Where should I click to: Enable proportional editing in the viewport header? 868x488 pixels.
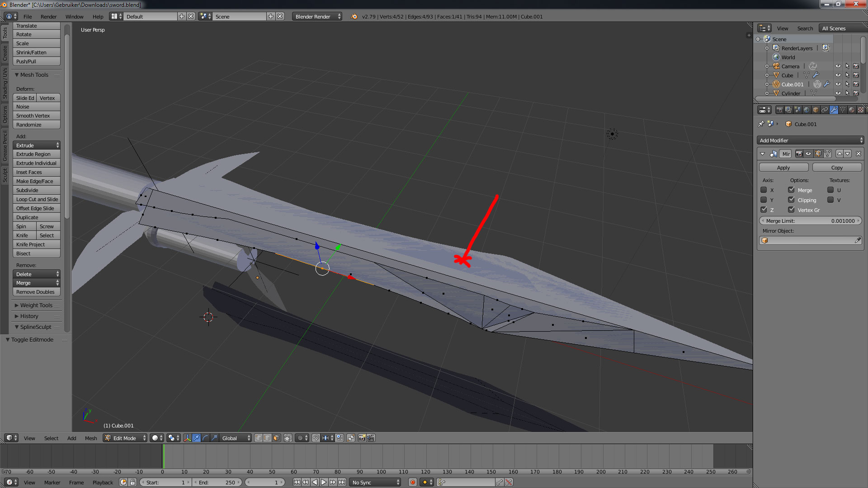(300, 438)
